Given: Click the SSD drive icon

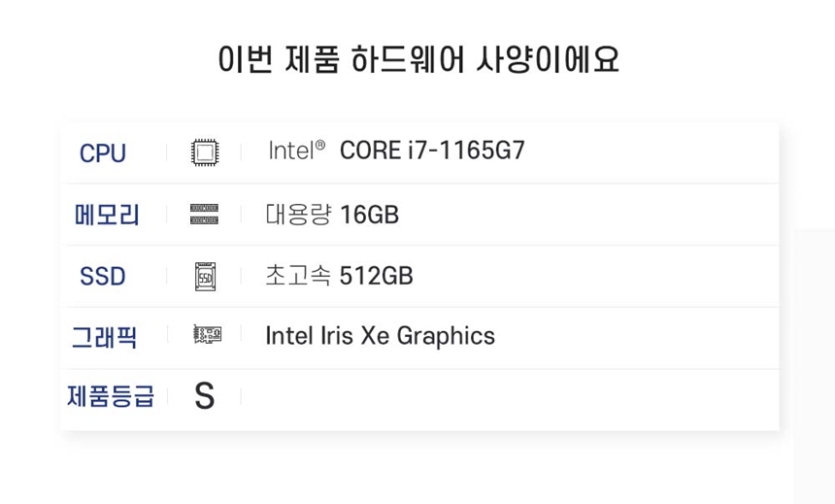Looking at the screenshot, I should point(205,277).
